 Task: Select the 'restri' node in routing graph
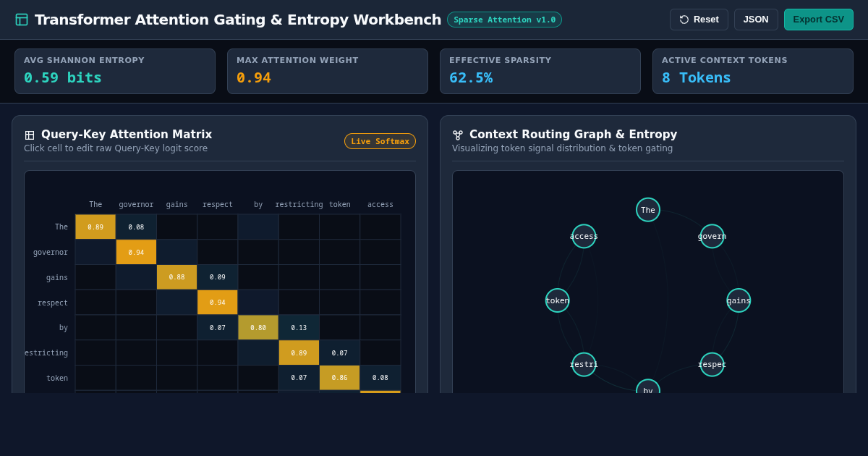584,364
